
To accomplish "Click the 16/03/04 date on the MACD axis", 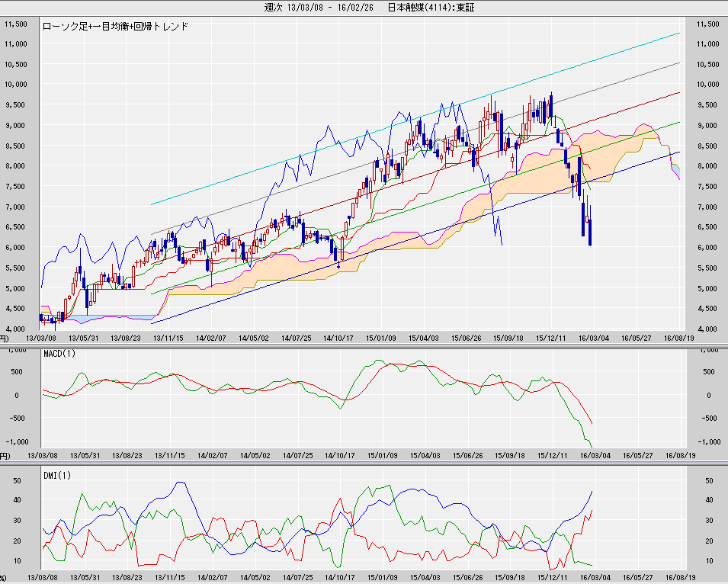I will 595,455.
